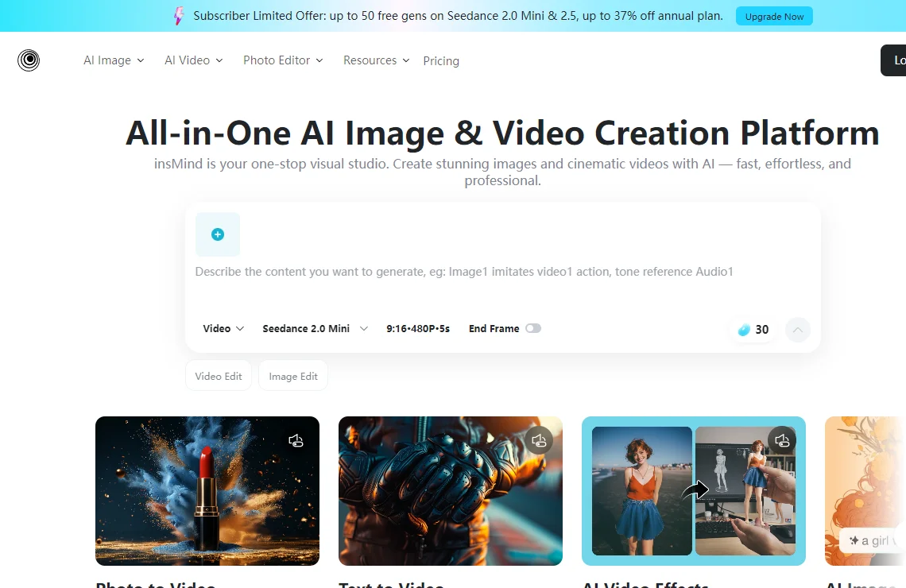Go to the Pricing page
906x588 pixels.
coord(441,60)
